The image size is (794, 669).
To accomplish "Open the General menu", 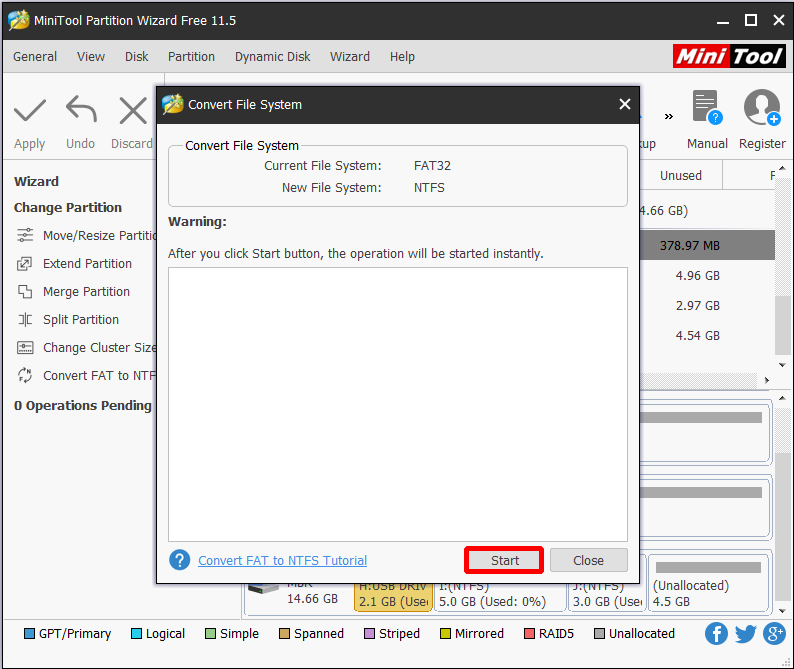I will point(35,57).
